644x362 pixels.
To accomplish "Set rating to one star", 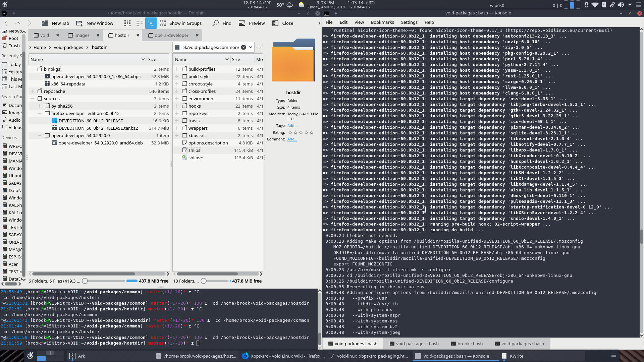I will (290, 132).
